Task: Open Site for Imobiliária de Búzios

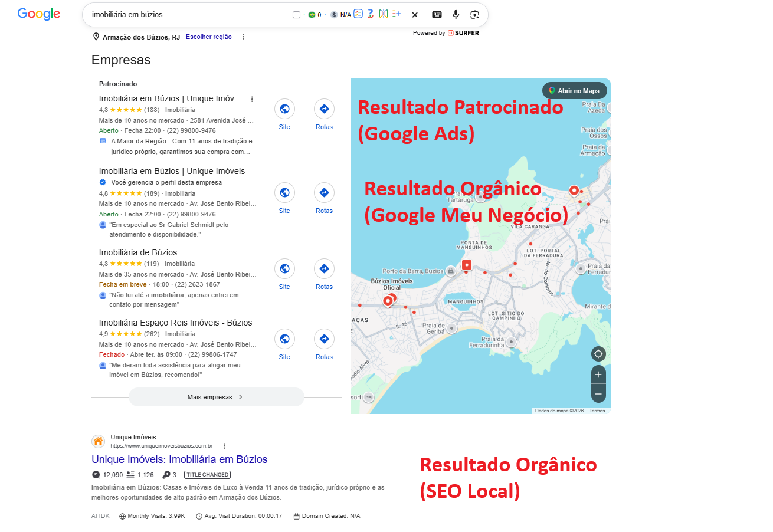Action: [284, 274]
